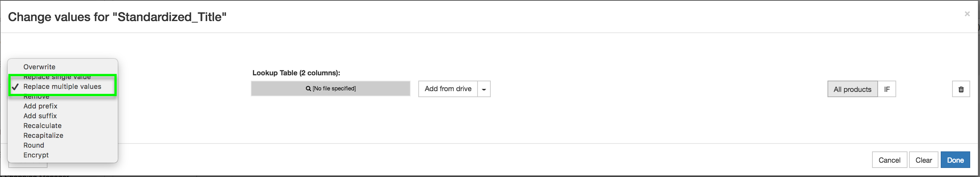Image resolution: width=980 pixels, height=177 pixels.
Task: Click the Add from drive button
Action: (x=448, y=89)
